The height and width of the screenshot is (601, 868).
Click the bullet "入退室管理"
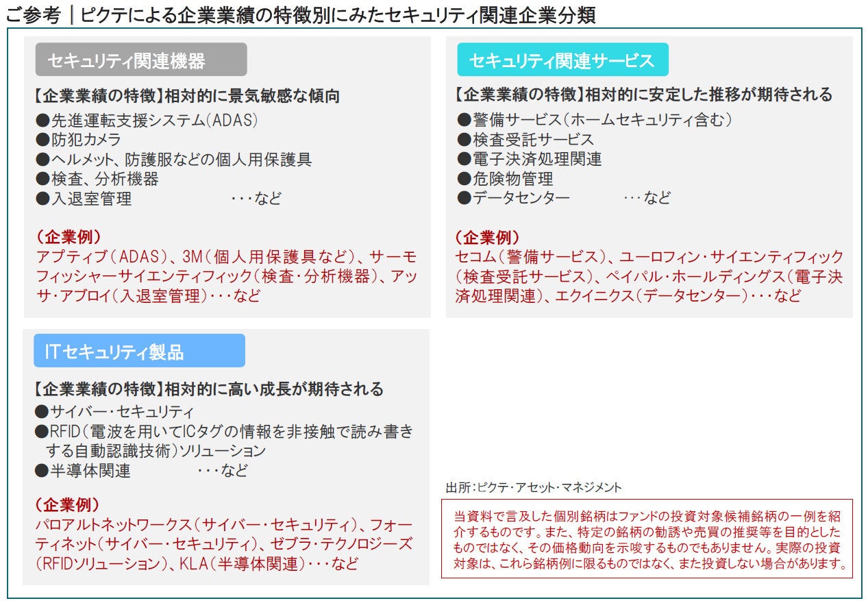pos(84,199)
